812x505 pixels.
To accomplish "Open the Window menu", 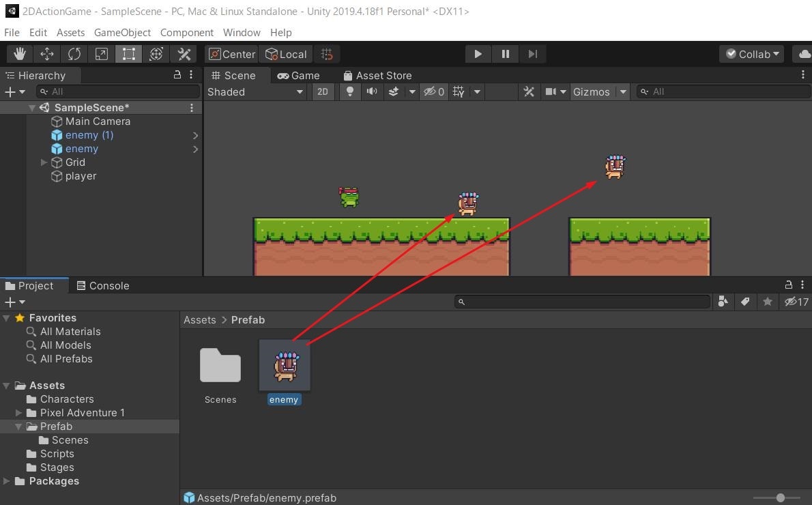I will (242, 32).
